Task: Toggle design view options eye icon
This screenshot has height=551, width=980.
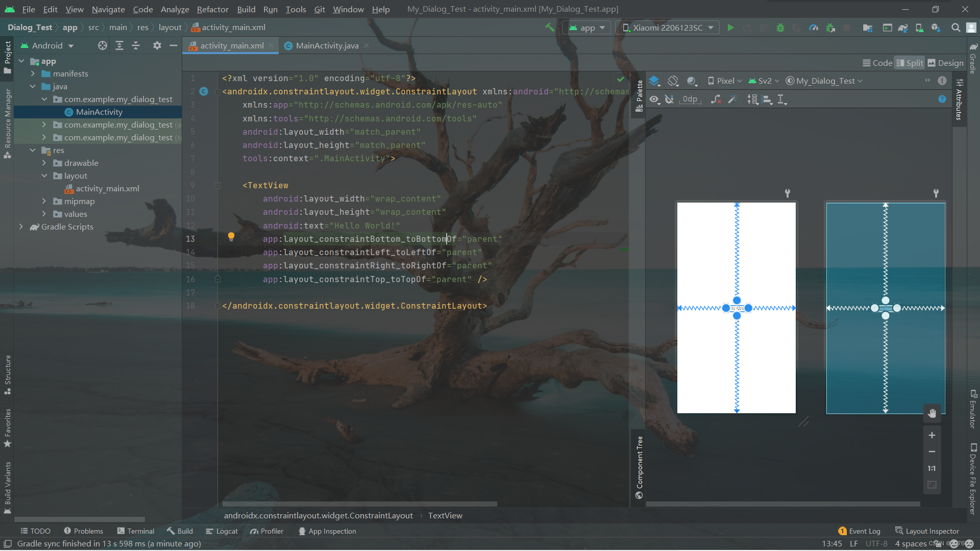Action: point(654,99)
